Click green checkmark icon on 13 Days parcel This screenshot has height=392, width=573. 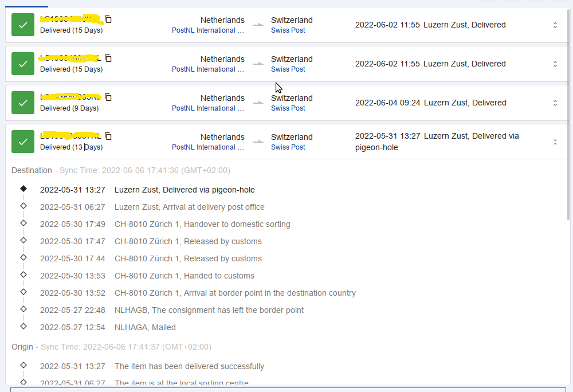coord(23,142)
